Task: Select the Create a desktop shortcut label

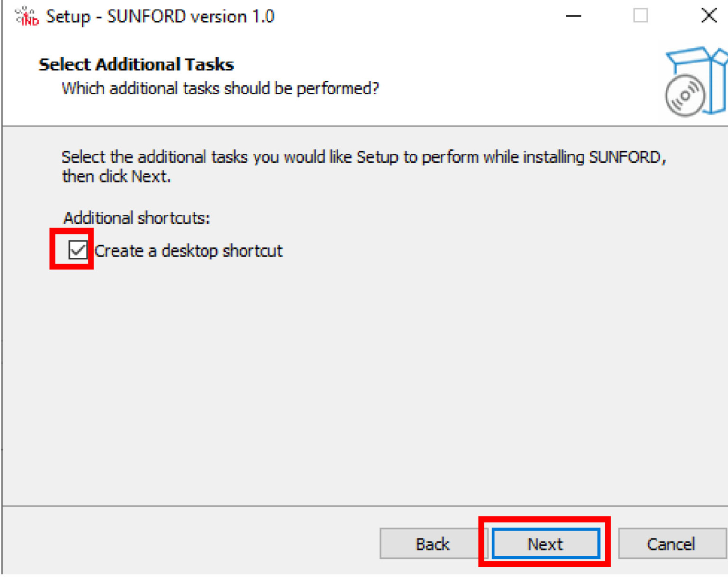Action: 188,250
